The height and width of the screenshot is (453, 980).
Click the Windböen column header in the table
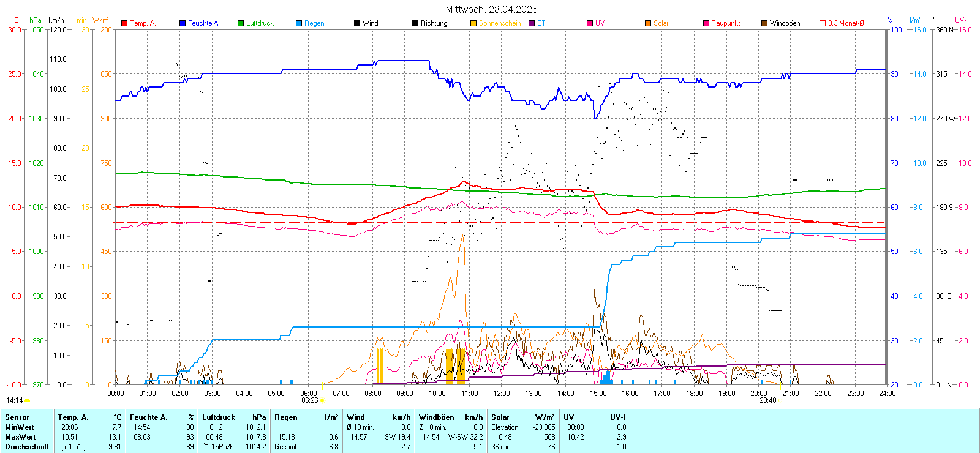pos(436,417)
